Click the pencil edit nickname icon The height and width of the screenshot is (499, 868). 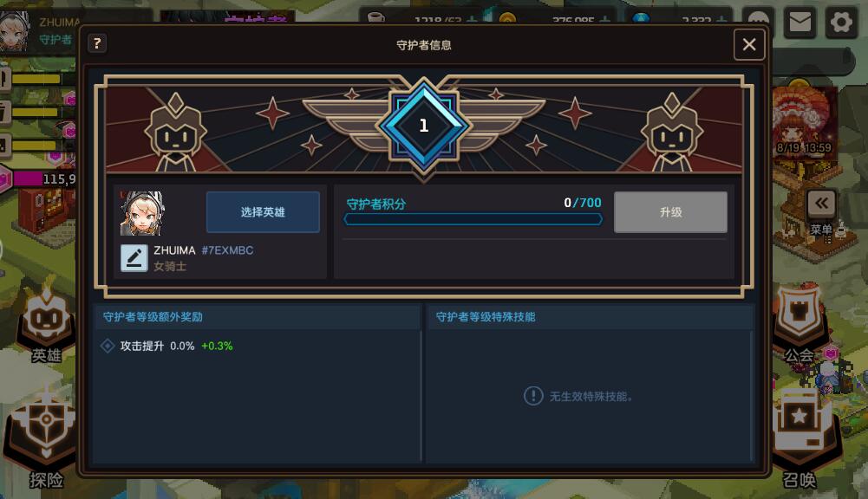click(x=134, y=258)
